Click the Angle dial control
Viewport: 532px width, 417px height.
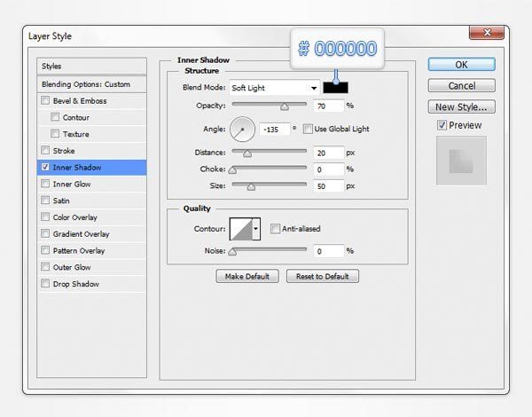coord(242,130)
